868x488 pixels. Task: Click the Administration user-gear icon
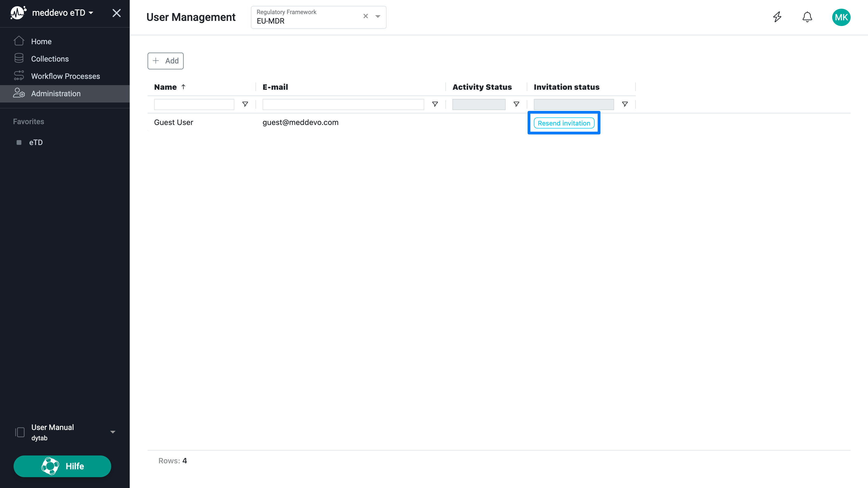point(19,93)
